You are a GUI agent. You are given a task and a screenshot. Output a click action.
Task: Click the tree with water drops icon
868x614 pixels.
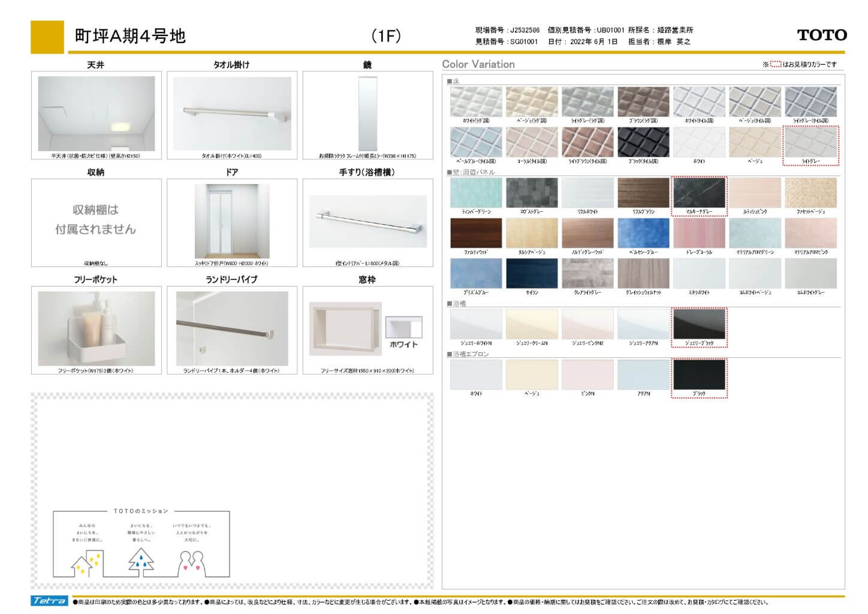click(x=141, y=562)
